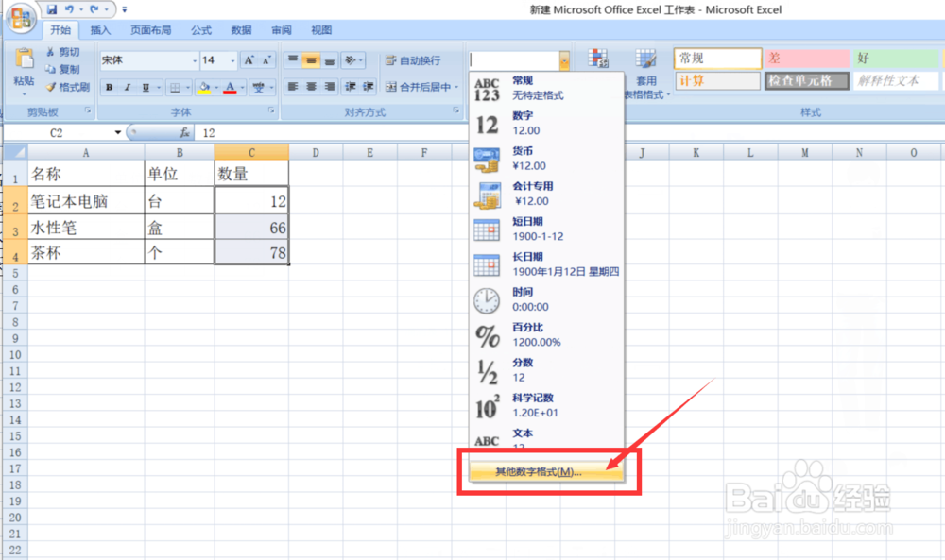Viewport: 945px width, 560px height.
Task: Open the font size dropdown
Action: (x=232, y=59)
